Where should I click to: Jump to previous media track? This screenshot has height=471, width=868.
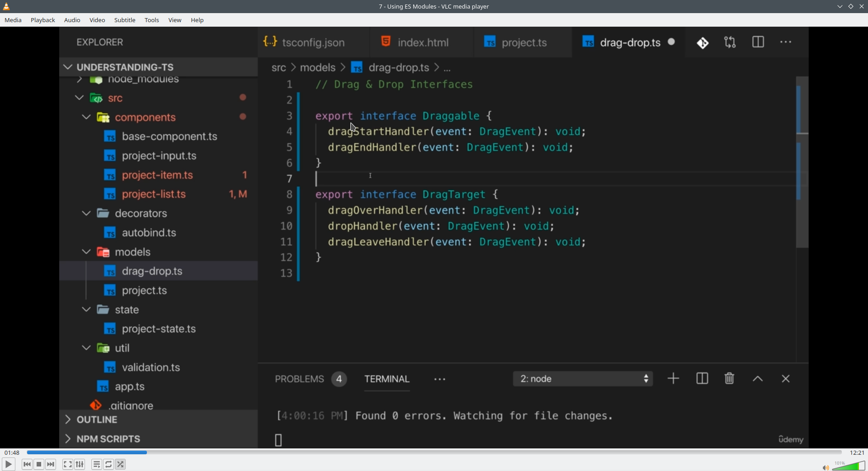[27, 464]
